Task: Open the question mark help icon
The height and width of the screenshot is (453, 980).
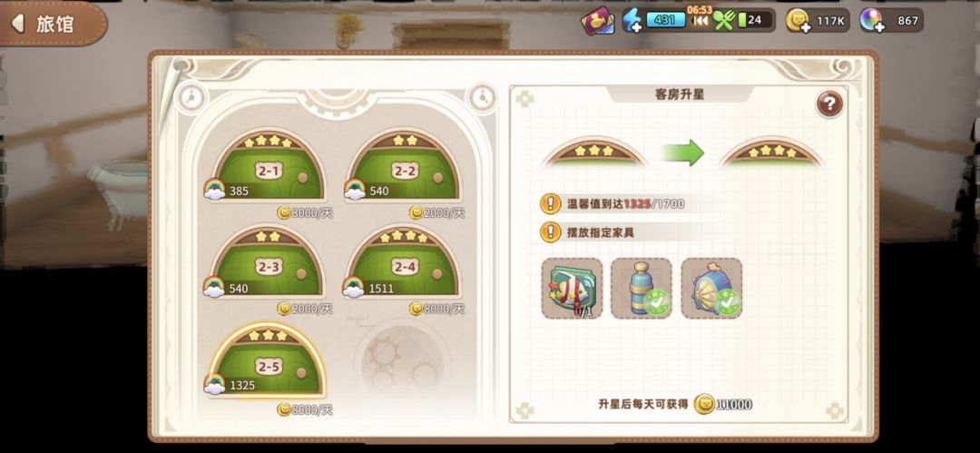Action: [x=829, y=104]
